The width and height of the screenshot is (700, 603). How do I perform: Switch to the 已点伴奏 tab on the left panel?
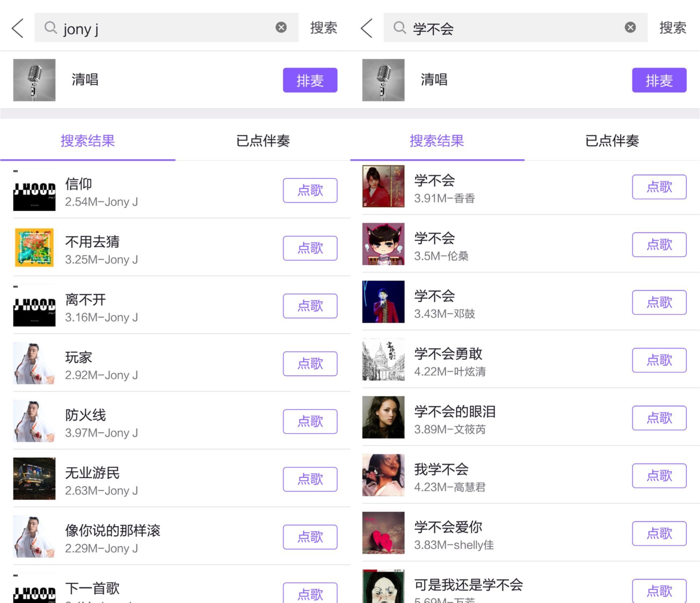[x=263, y=142]
